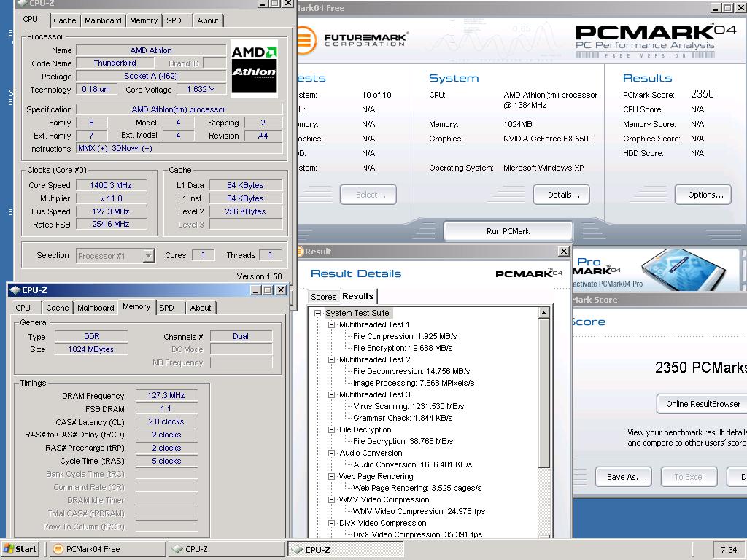Click the Select tests button
747x560 pixels.
pyautogui.click(x=368, y=194)
